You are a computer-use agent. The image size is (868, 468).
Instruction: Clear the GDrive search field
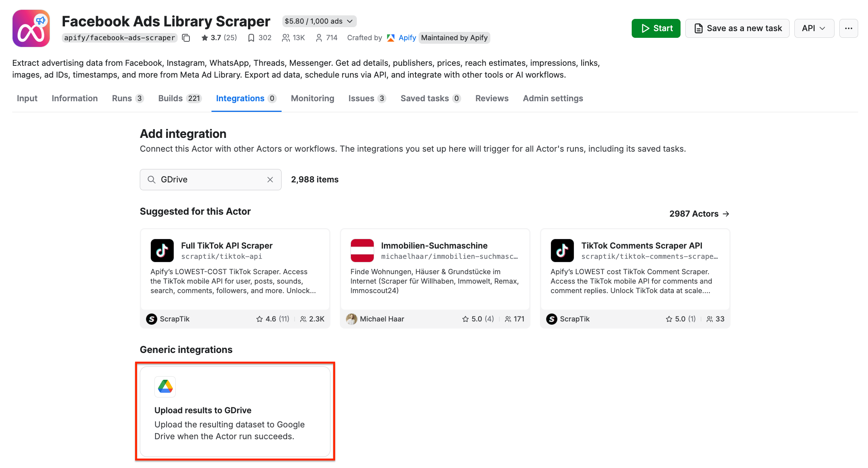click(270, 180)
